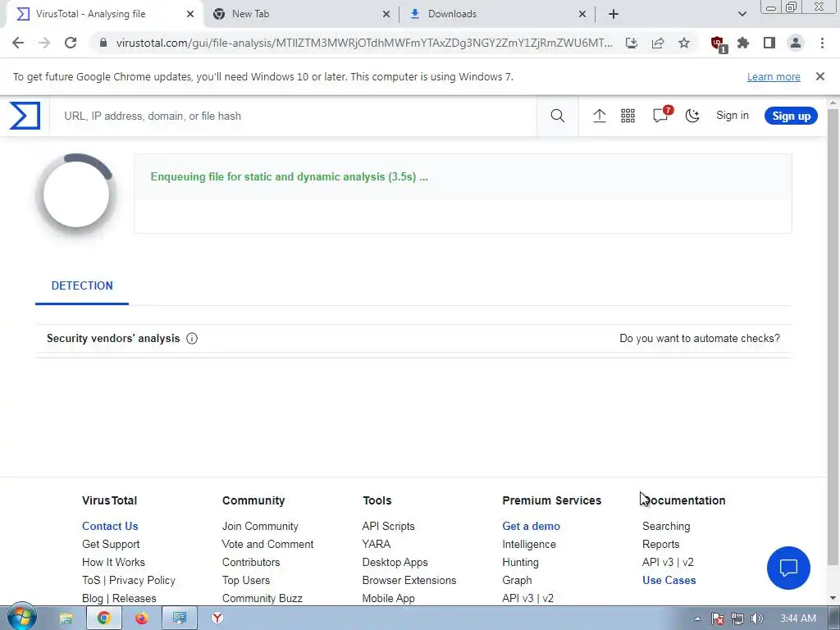Open the Intelligence link
This screenshot has width=840, height=630.
[x=529, y=545]
